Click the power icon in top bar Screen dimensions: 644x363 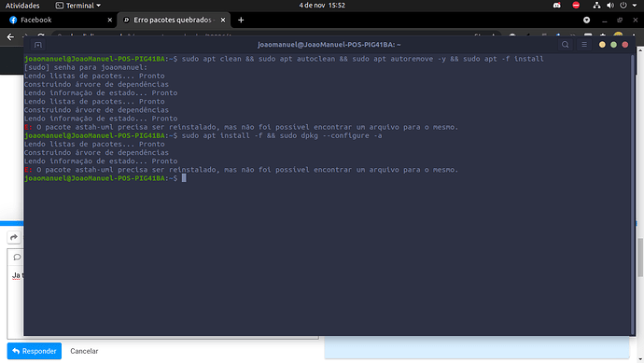point(623,6)
